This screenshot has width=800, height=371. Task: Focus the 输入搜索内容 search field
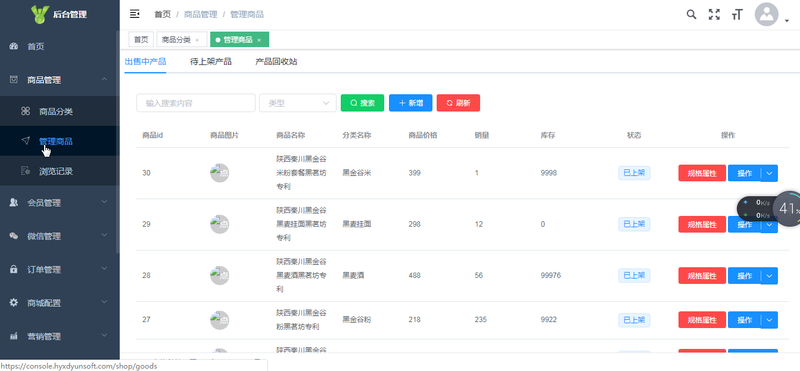(196, 103)
